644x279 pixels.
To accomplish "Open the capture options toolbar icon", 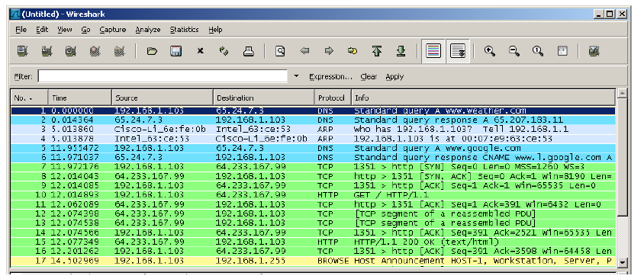I will point(47,51).
